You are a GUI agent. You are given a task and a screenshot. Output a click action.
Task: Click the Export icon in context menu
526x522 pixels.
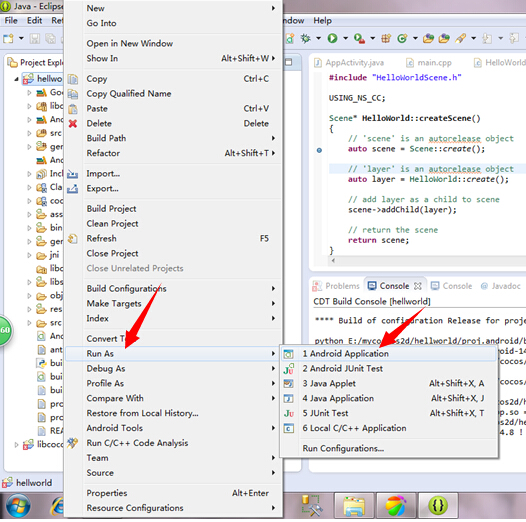(x=72, y=189)
